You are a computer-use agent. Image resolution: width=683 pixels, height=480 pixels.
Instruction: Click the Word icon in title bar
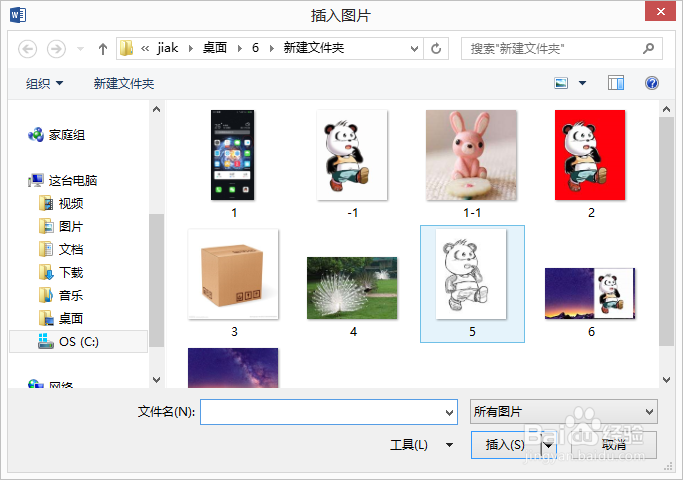(18, 15)
